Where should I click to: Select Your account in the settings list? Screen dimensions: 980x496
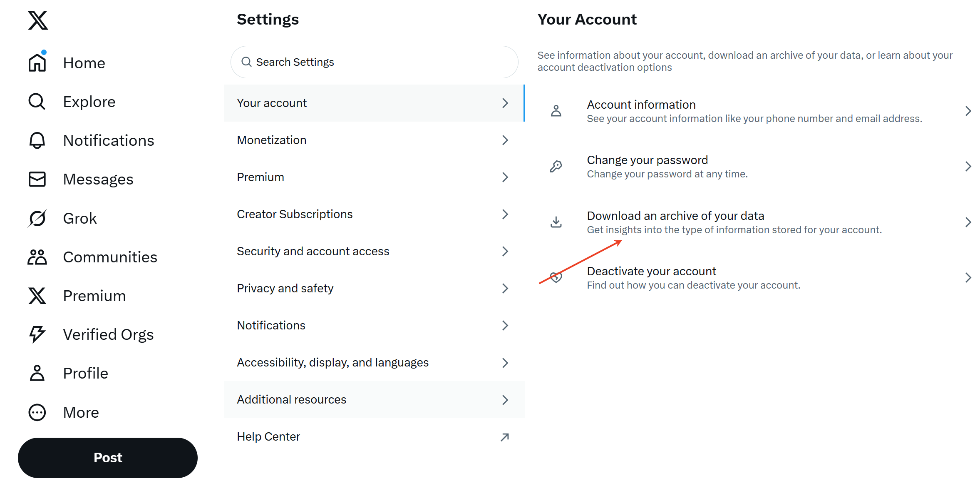tap(374, 103)
